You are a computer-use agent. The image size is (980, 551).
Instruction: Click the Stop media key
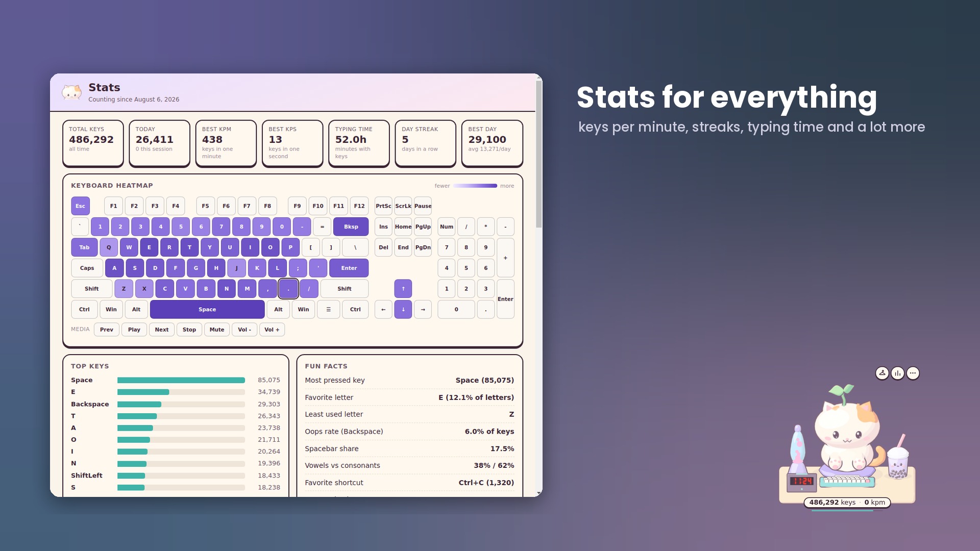189,330
